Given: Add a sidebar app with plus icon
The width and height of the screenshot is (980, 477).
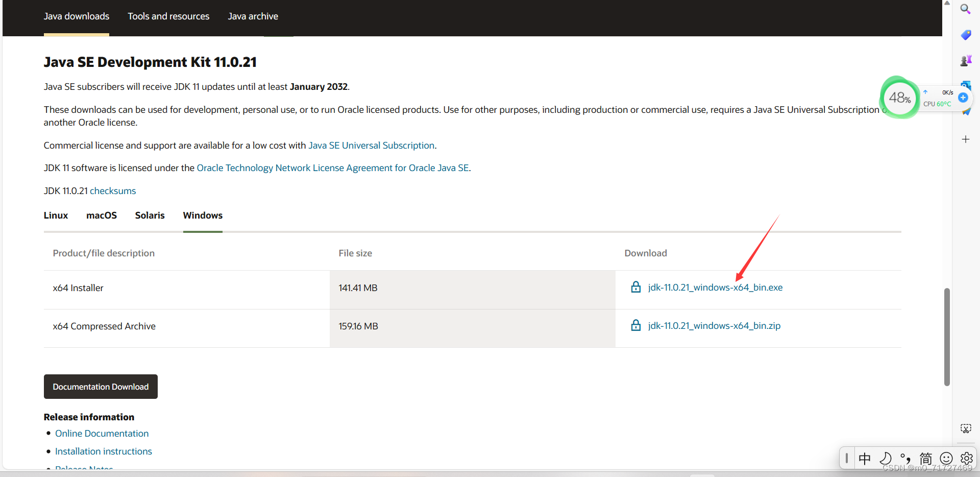Looking at the screenshot, I should click(966, 139).
